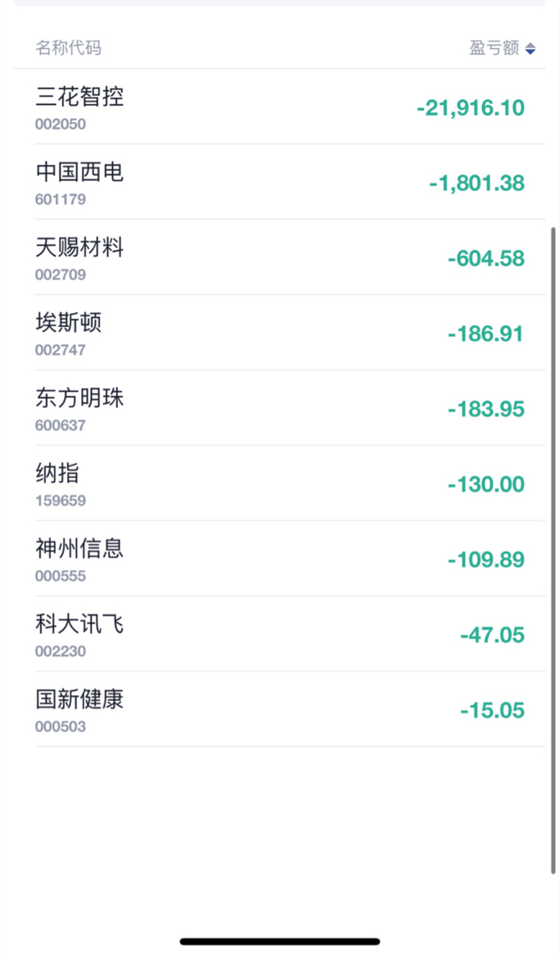This screenshot has width=560, height=956.
Task: Open the 国新健康 stock entry
Action: coord(79,700)
